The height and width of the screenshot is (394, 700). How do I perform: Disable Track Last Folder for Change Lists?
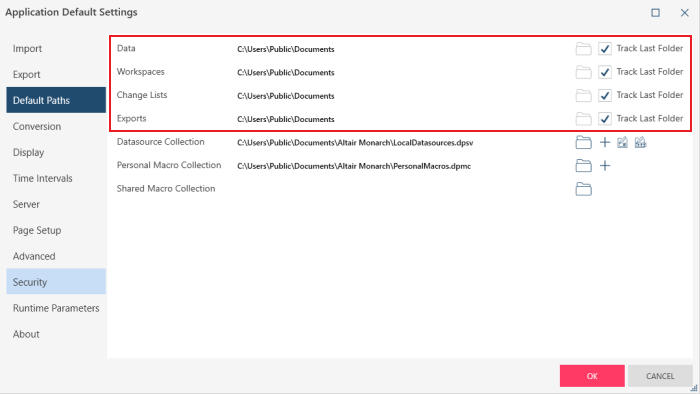pos(604,95)
